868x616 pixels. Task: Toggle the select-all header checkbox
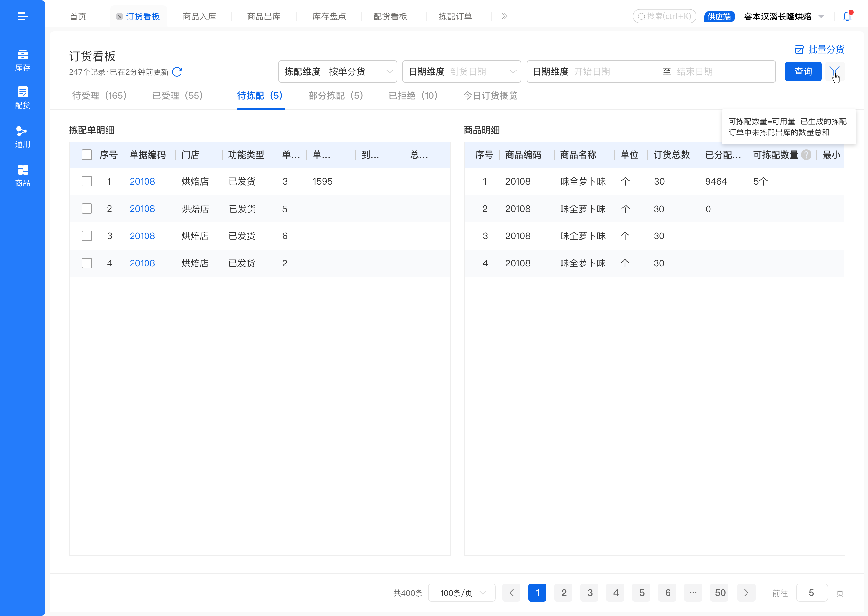[x=87, y=155]
